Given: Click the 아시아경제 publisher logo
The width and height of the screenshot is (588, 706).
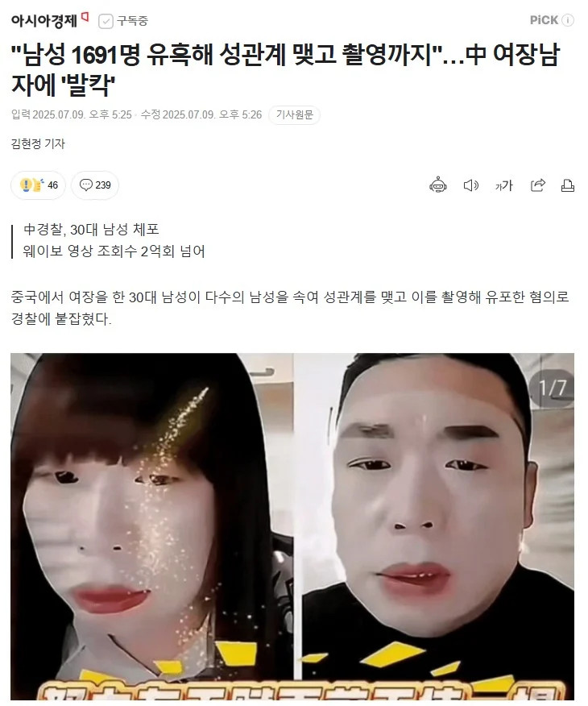Looking at the screenshot, I should pos(44,21).
